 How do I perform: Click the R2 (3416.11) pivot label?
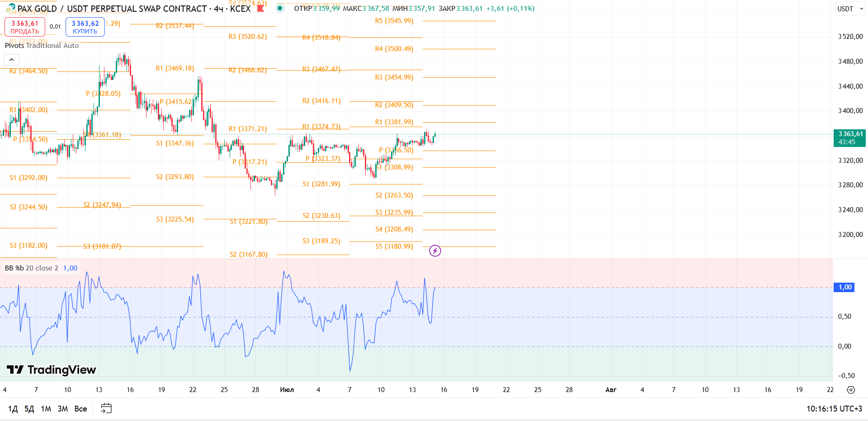point(321,101)
